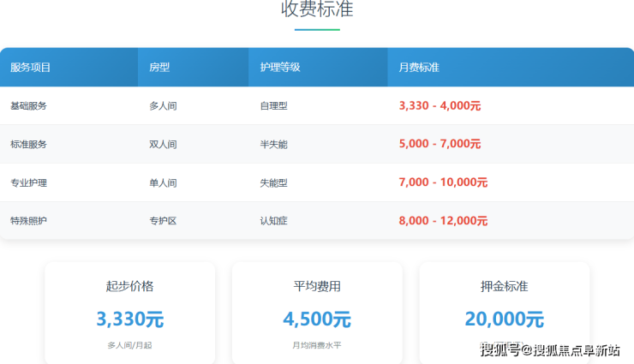The width and height of the screenshot is (634, 364).
Task: Click the 房型 column header
Action: pos(158,67)
